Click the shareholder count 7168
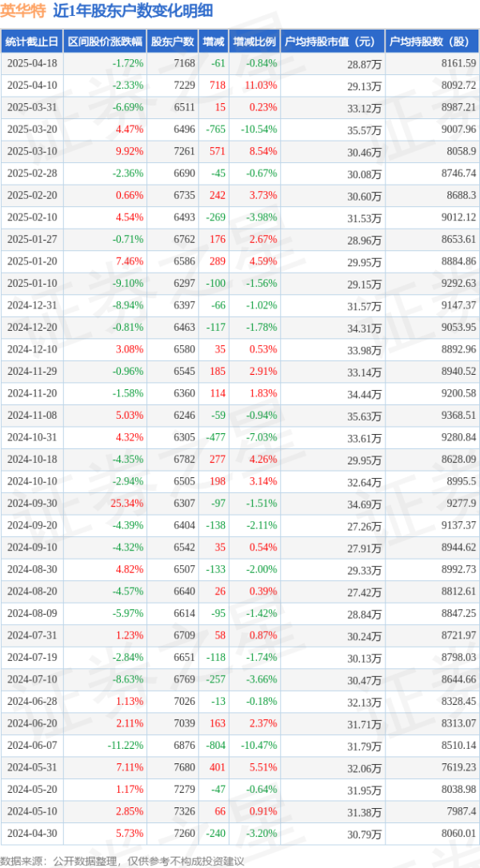 coord(185,63)
